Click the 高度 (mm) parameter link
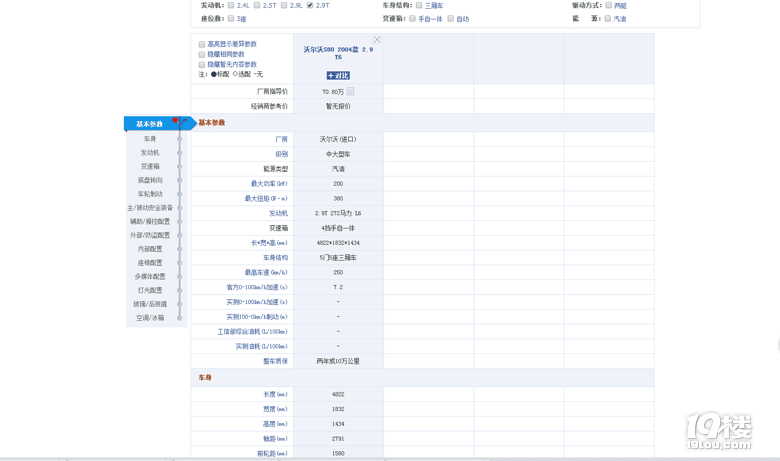Image resolution: width=780 pixels, height=461 pixels. 276,424
